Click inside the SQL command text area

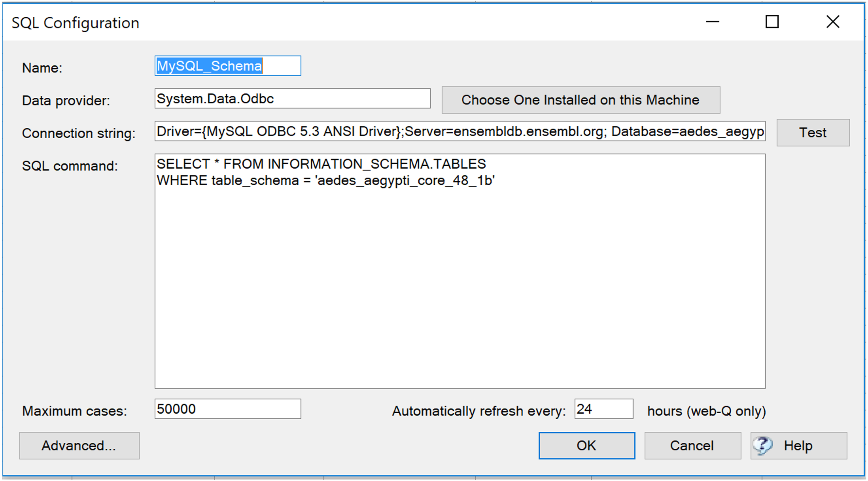coord(460,271)
